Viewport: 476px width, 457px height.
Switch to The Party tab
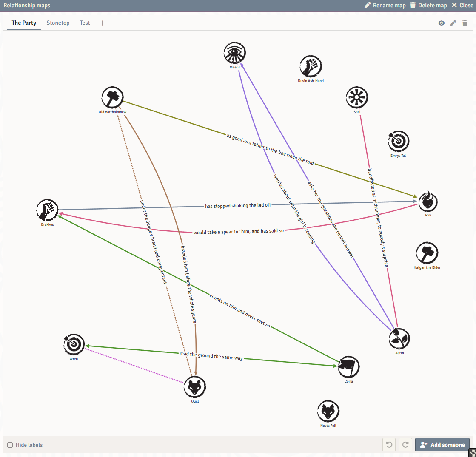(x=24, y=23)
